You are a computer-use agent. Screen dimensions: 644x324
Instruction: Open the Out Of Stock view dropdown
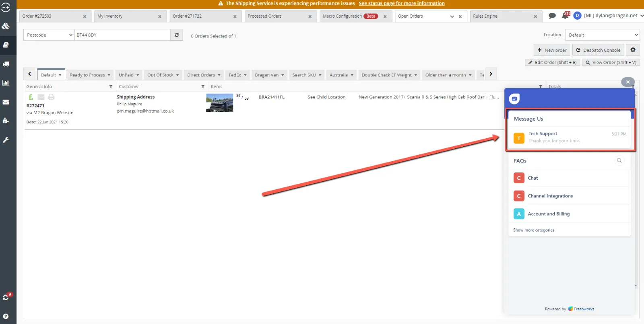178,75
